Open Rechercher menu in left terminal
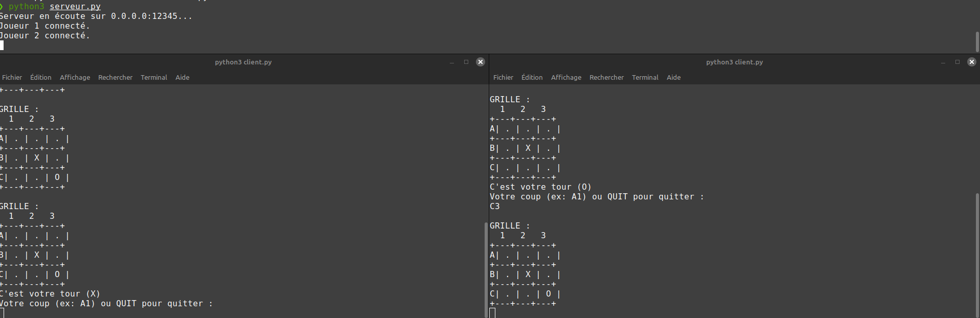 115,77
